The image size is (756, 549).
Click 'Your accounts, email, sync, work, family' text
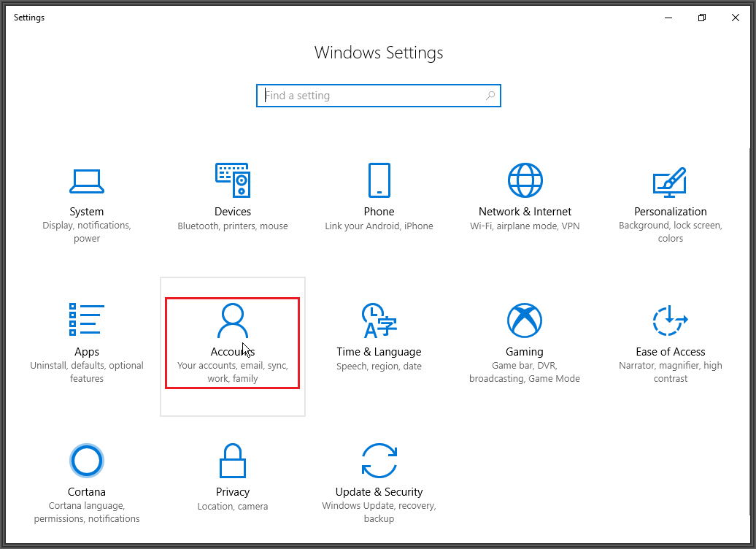click(232, 372)
